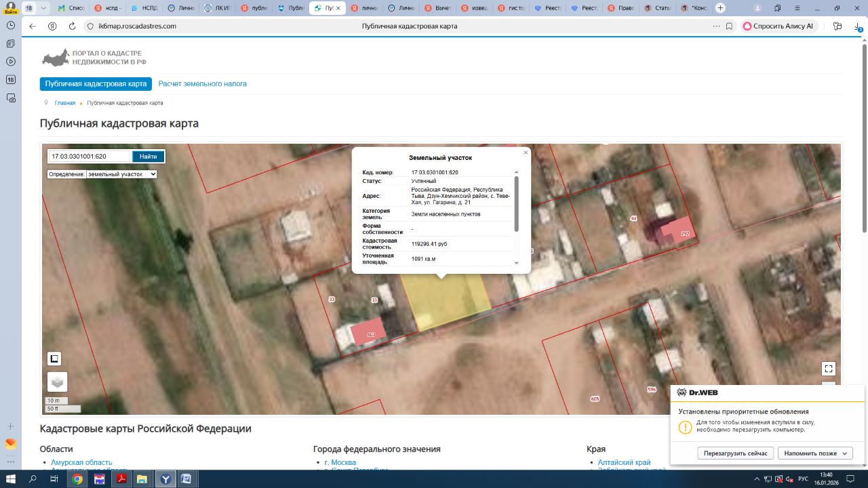Click the browser address bar URL

click(137, 26)
